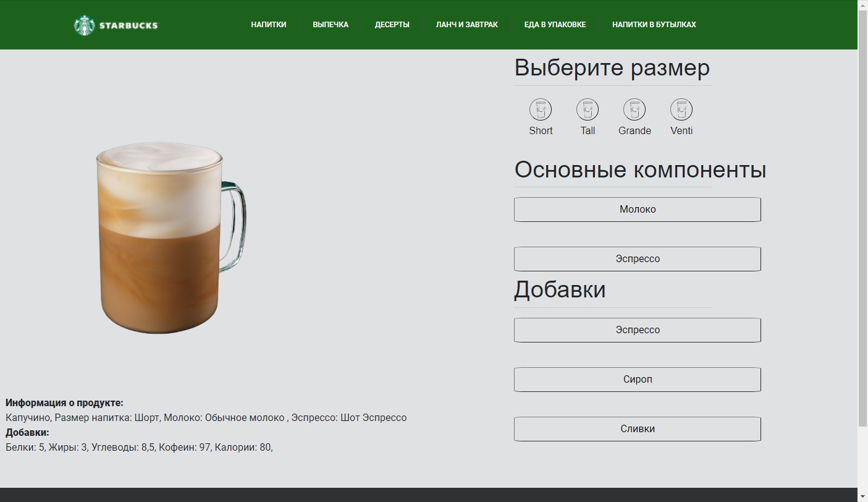
Task: Expand the Сироп add-on options
Action: coord(638,380)
